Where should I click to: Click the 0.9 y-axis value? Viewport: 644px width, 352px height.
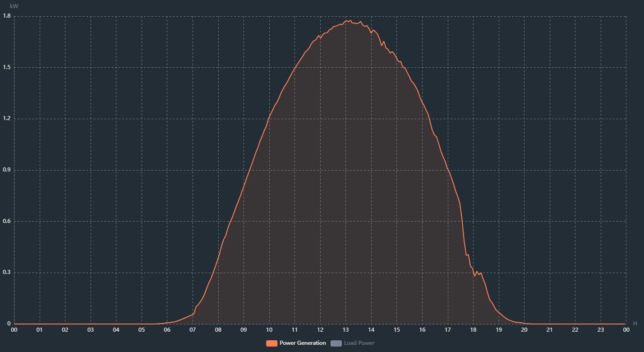point(6,170)
